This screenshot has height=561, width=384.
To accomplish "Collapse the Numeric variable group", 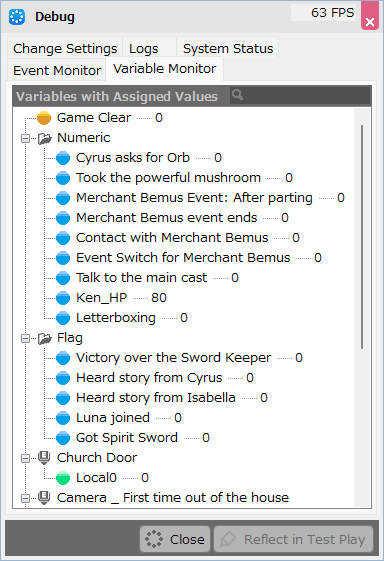I will 25,138.
